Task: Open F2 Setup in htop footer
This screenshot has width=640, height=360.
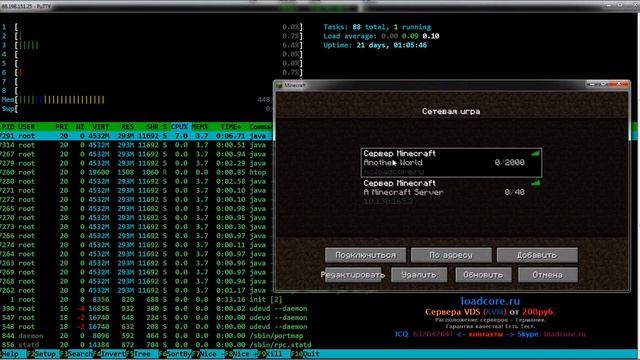Action: pos(42,354)
